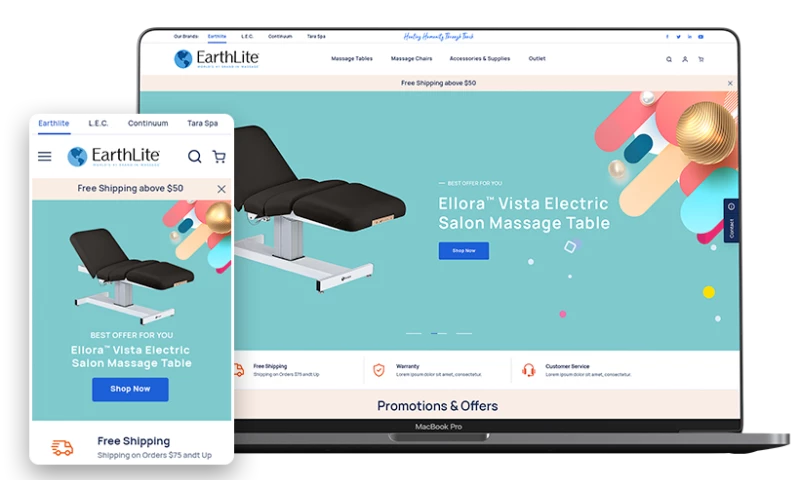Select Earthlite brand in desktop top bar
The image size is (800, 480).
point(217,37)
